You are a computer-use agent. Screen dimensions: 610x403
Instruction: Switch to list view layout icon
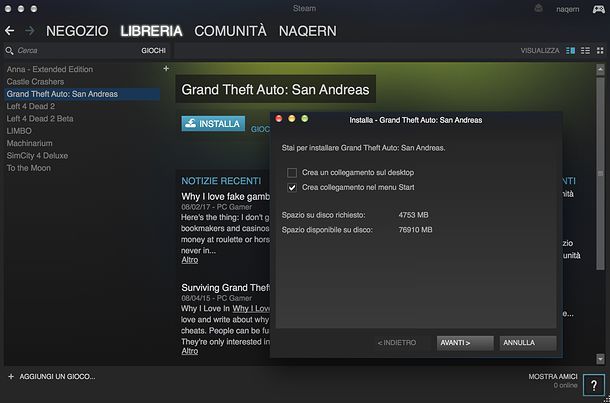point(585,51)
